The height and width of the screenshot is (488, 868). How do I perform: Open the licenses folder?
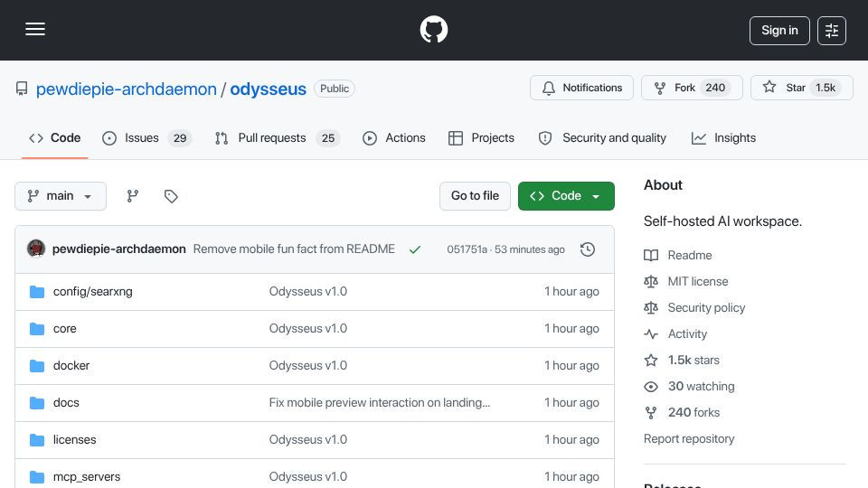74,440
